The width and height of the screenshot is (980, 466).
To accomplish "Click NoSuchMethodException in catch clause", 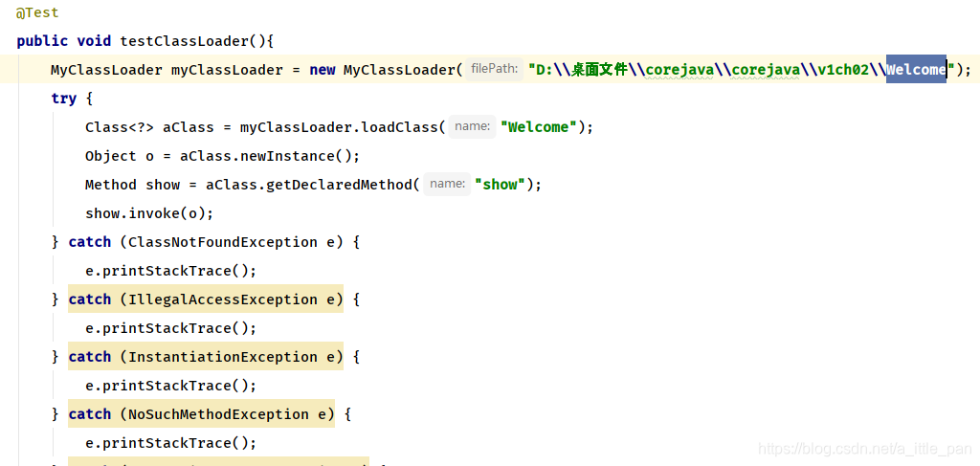I will tap(217, 414).
